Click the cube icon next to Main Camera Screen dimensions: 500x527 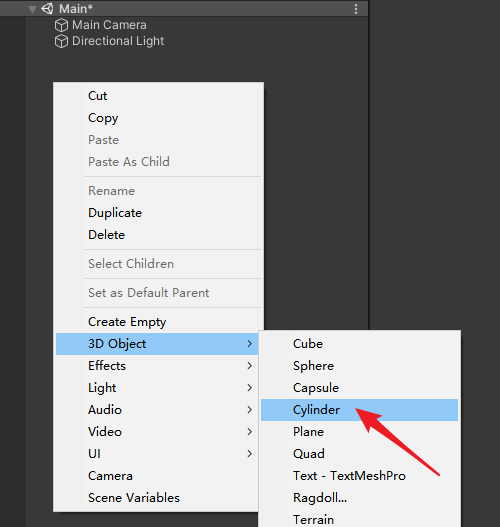(61, 25)
